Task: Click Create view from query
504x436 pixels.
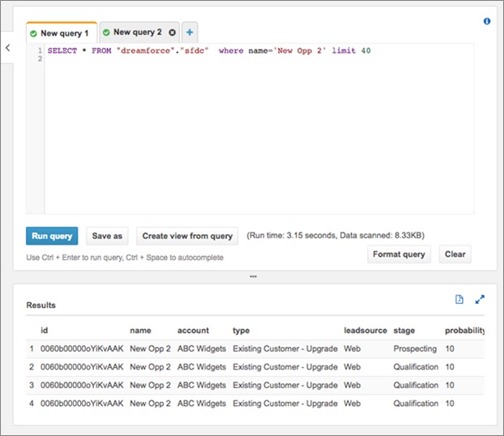Action: [x=187, y=236]
